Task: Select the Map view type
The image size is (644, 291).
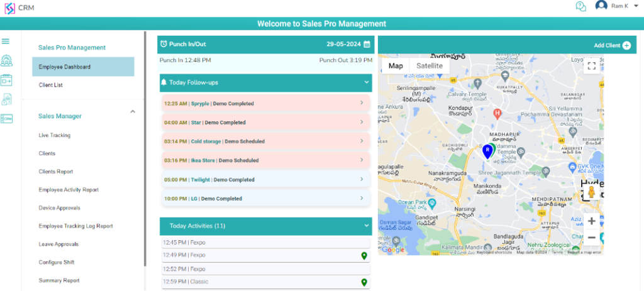Action: 396,66
